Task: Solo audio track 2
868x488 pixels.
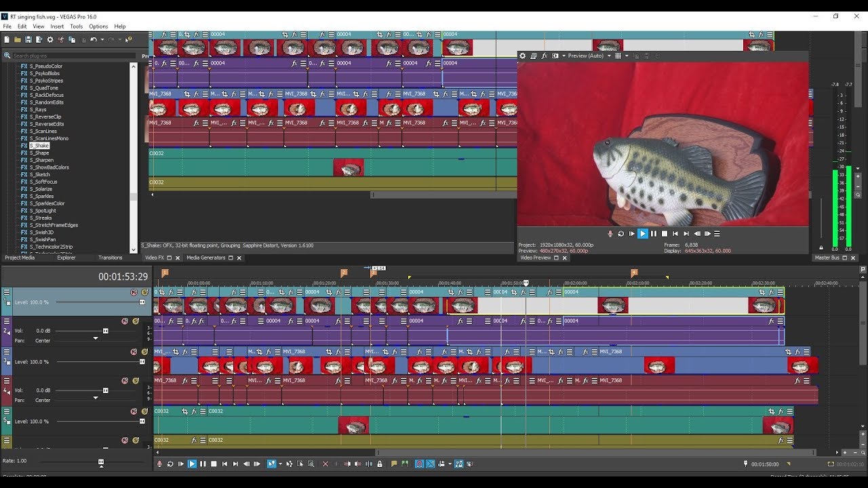Action: [x=135, y=321]
